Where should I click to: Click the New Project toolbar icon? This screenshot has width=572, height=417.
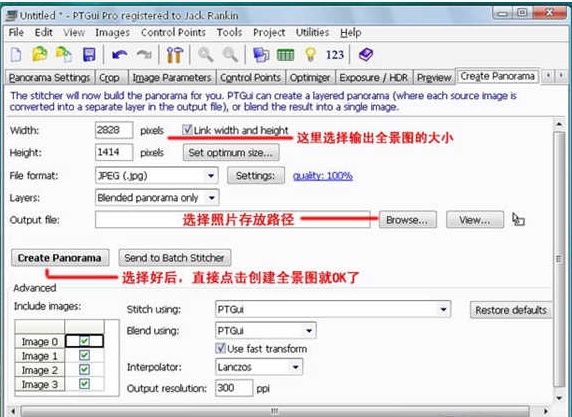coord(16,55)
